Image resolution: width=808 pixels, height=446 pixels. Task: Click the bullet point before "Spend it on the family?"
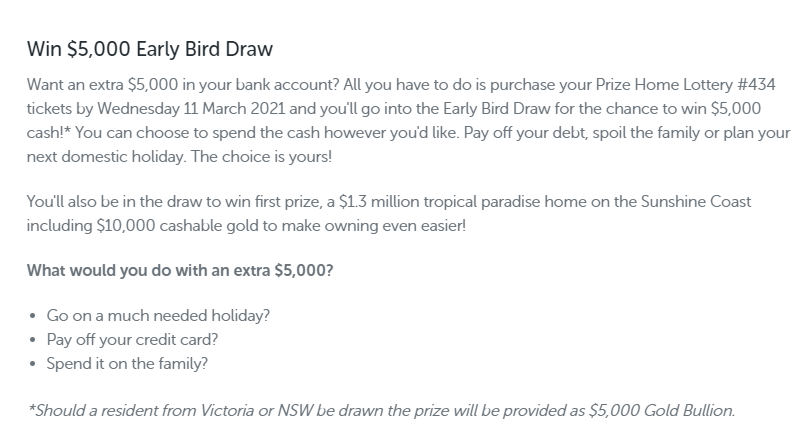33,364
